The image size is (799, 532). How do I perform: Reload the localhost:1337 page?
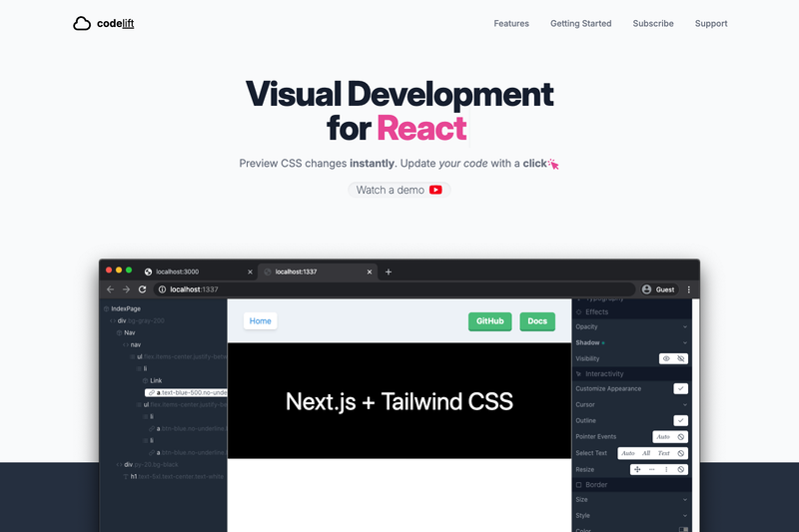pyautogui.click(x=142, y=289)
